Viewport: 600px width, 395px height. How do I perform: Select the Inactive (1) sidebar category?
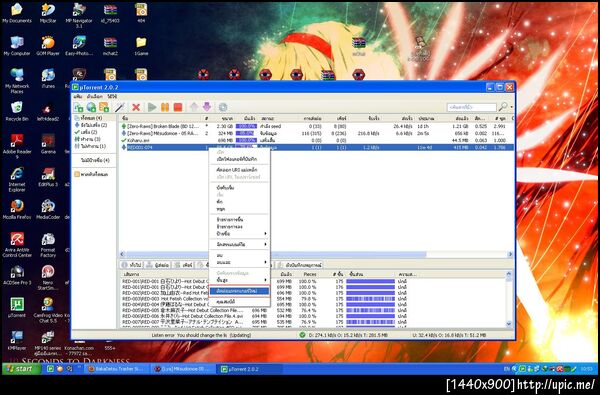(x=90, y=146)
